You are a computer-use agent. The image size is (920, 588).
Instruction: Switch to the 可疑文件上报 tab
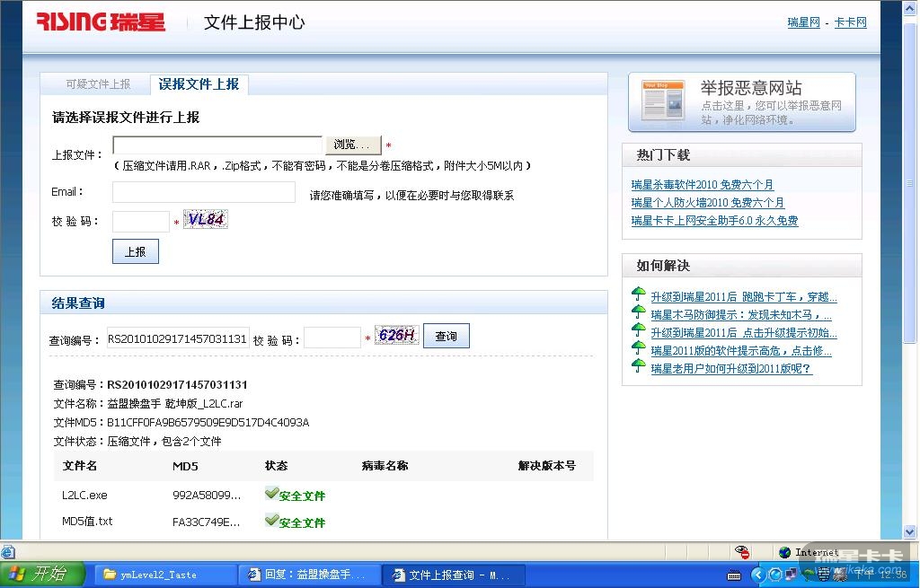coord(98,84)
